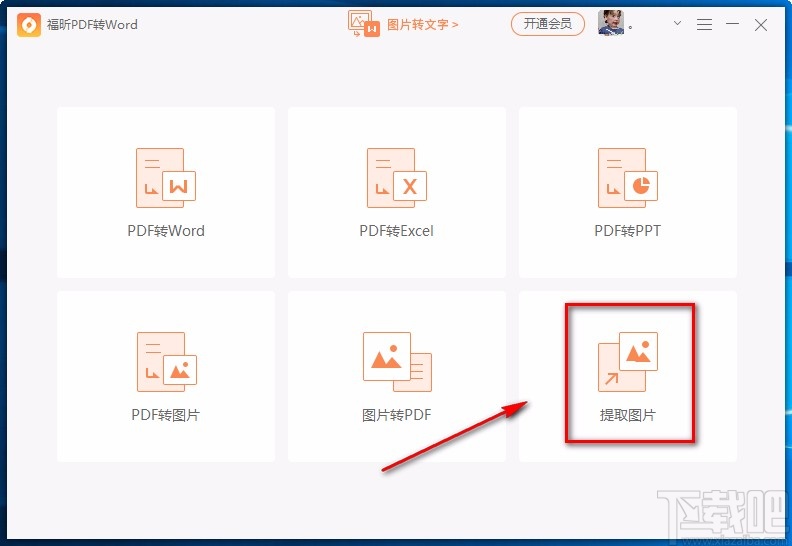
Task: Click the 开通会员 membership button
Action: point(548,24)
